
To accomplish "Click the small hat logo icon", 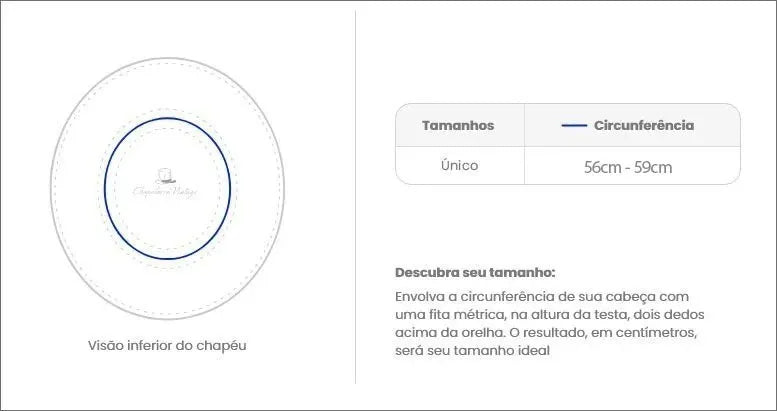I will click(167, 173).
